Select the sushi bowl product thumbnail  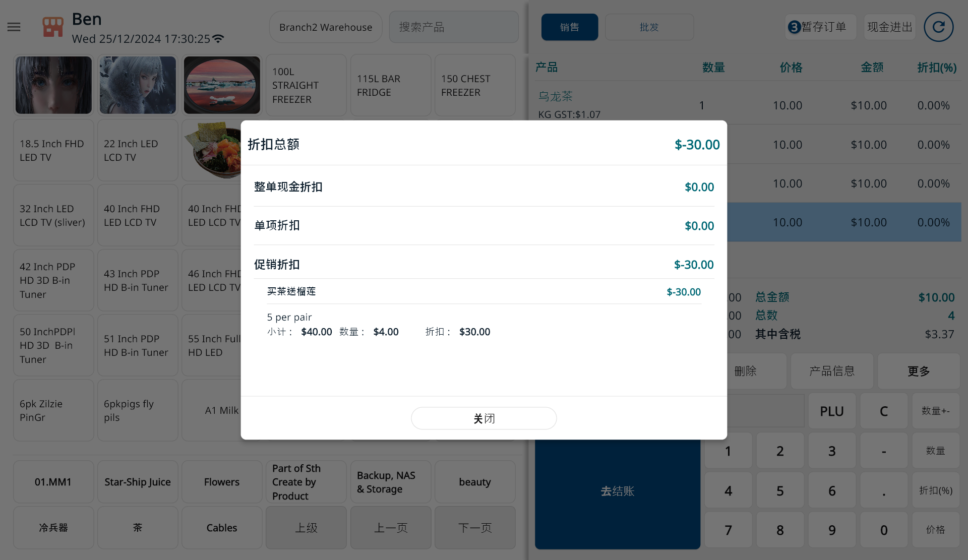(214, 150)
